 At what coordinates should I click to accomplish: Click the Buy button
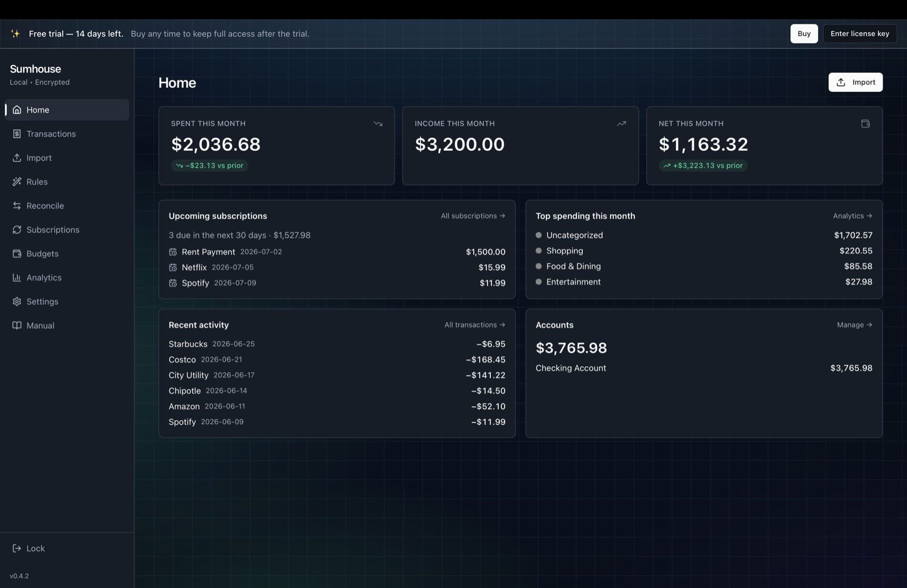click(804, 33)
